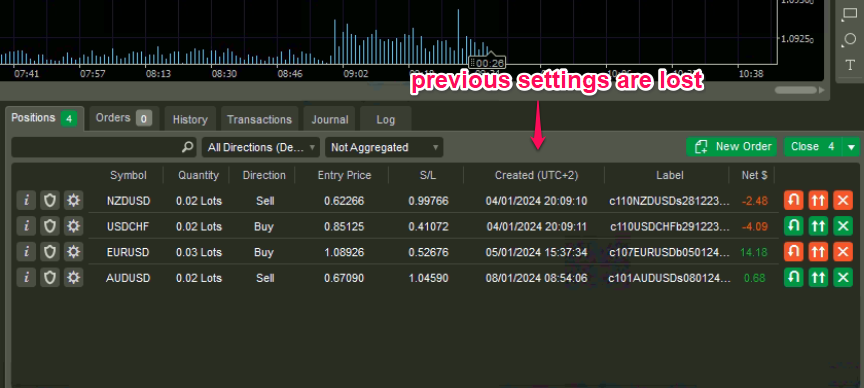The image size is (864, 388).
Task: Click net loss value -4.09
Action: pos(755,227)
